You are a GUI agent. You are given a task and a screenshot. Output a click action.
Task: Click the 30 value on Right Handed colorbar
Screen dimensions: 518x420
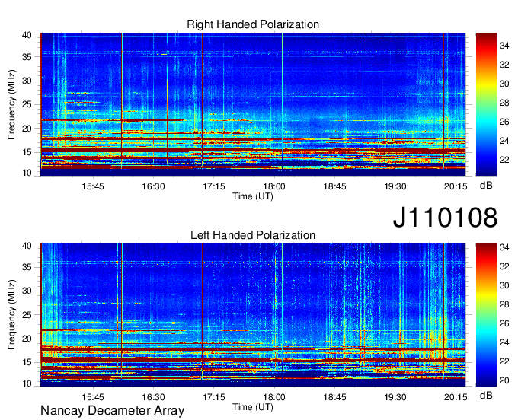tap(504, 84)
